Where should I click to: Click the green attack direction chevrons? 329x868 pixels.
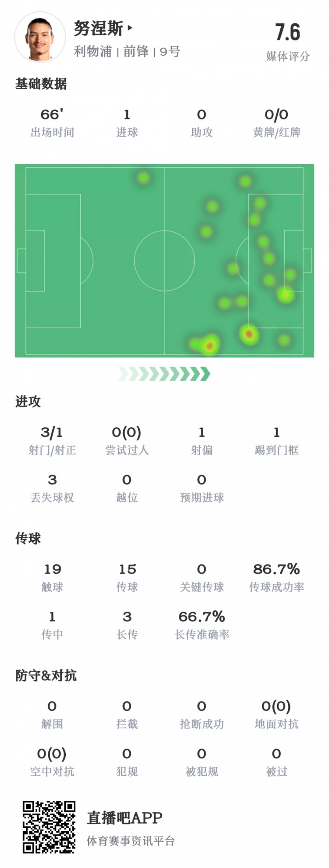[164, 374]
